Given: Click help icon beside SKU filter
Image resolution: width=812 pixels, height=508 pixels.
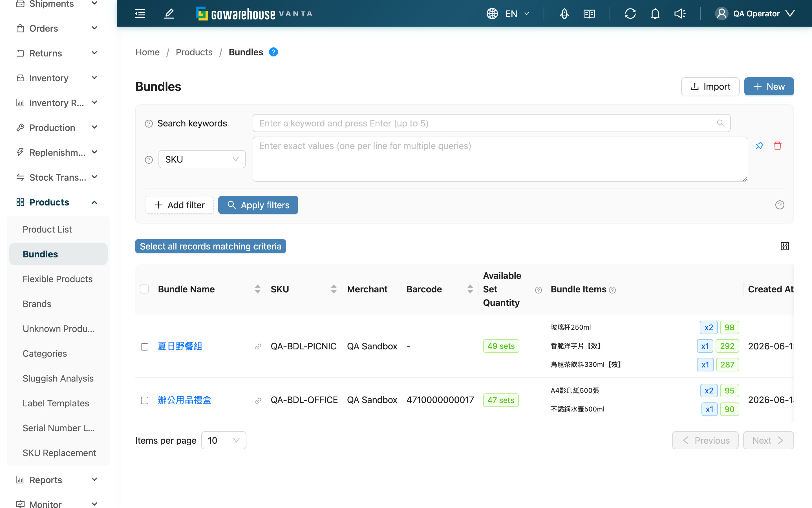Looking at the screenshot, I should coord(149,159).
